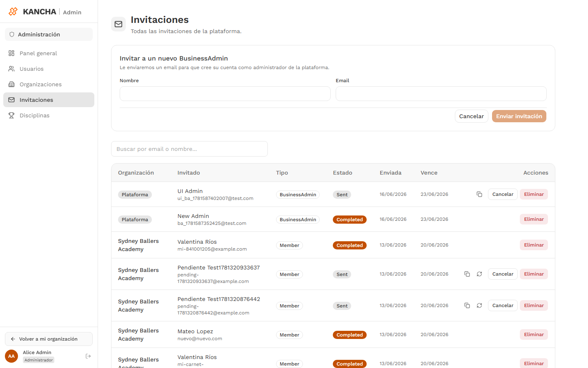The height and width of the screenshot is (368, 588).
Task: Focus the Nombre input field
Action: [x=225, y=94]
